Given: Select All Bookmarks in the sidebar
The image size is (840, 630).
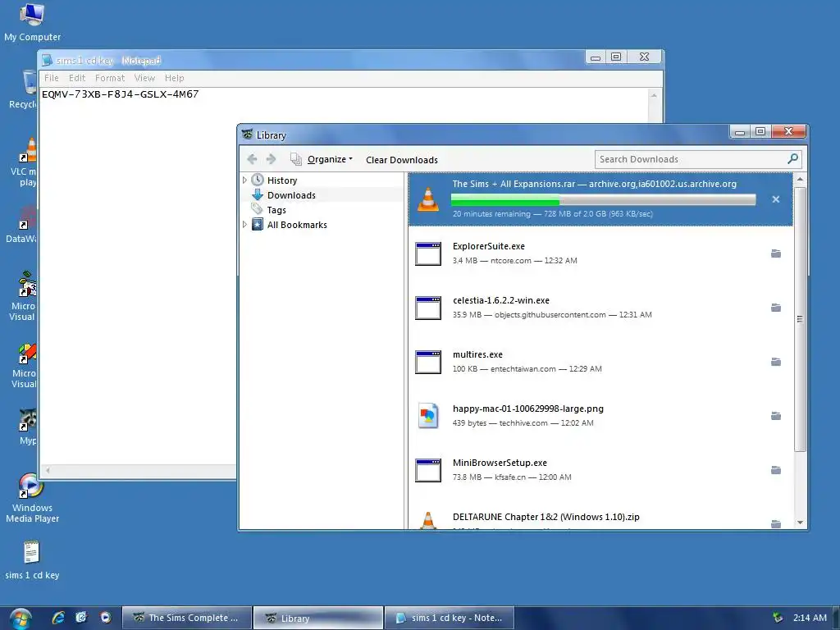Looking at the screenshot, I should point(297,225).
